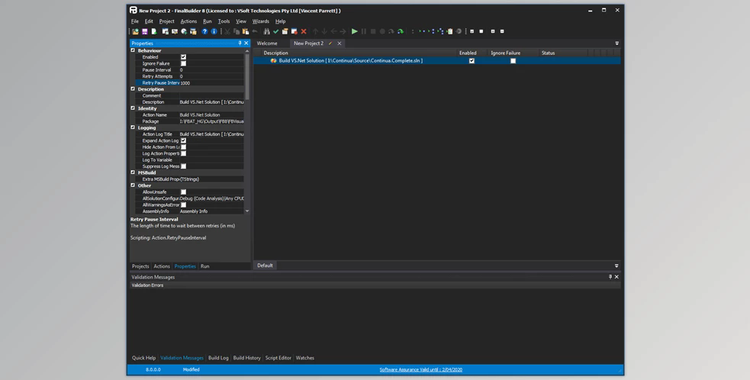Toggle the Expand Action Log checkbox
750x380 pixels.
click(x=183, y=141)
